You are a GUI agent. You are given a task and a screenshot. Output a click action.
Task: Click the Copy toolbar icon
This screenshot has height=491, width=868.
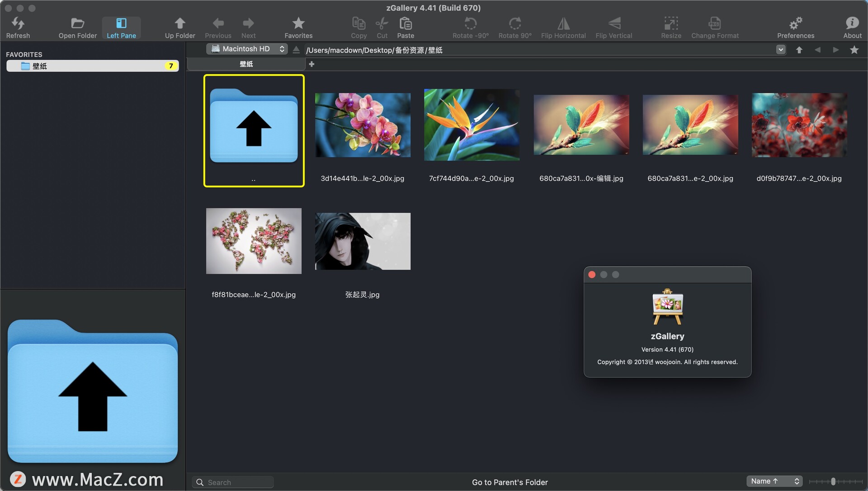pos(359,23)
